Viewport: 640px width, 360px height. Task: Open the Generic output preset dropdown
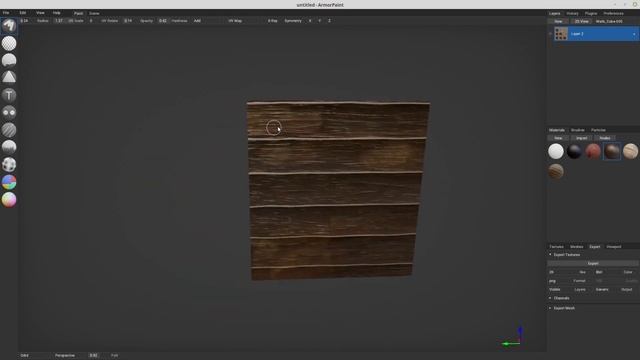coord(616,290)
